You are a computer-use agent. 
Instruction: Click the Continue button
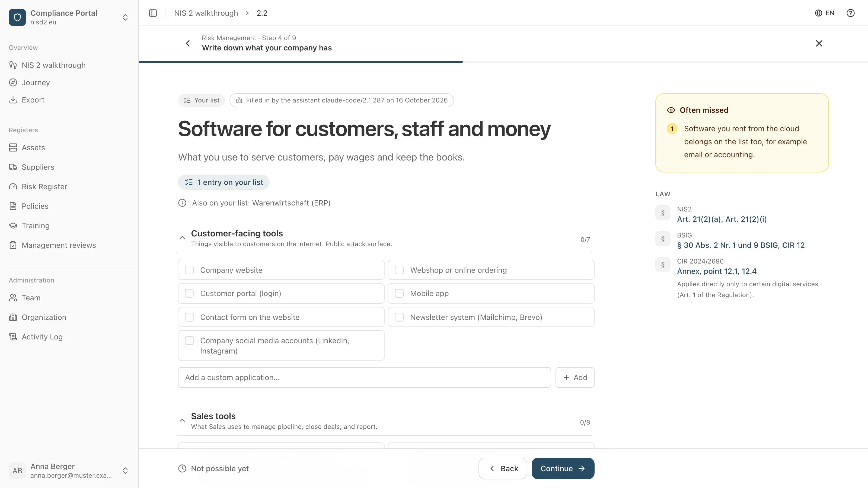click(563, 468)
